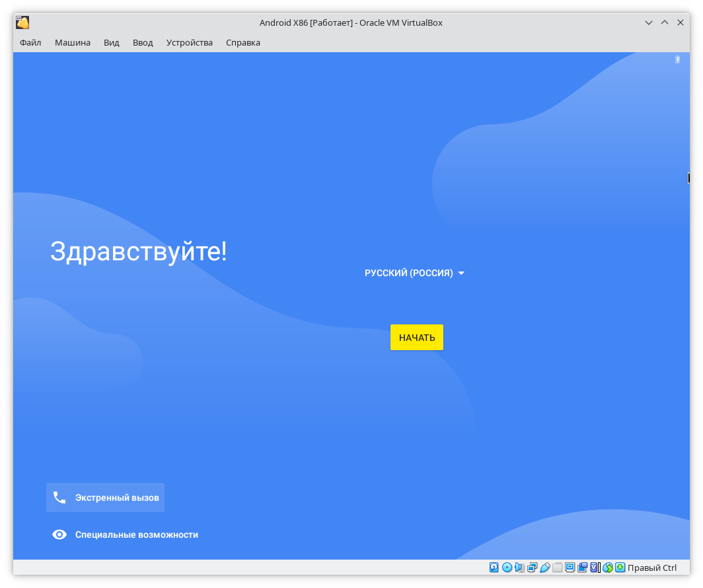The image size is (703, 588).
Task: Click the virtual display status icon
Action: click(570, 568)
